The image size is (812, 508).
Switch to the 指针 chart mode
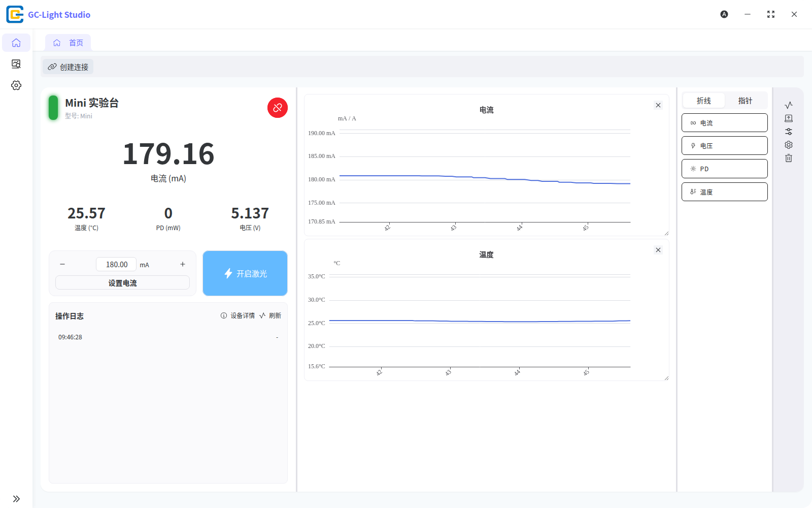coord(745,101)
